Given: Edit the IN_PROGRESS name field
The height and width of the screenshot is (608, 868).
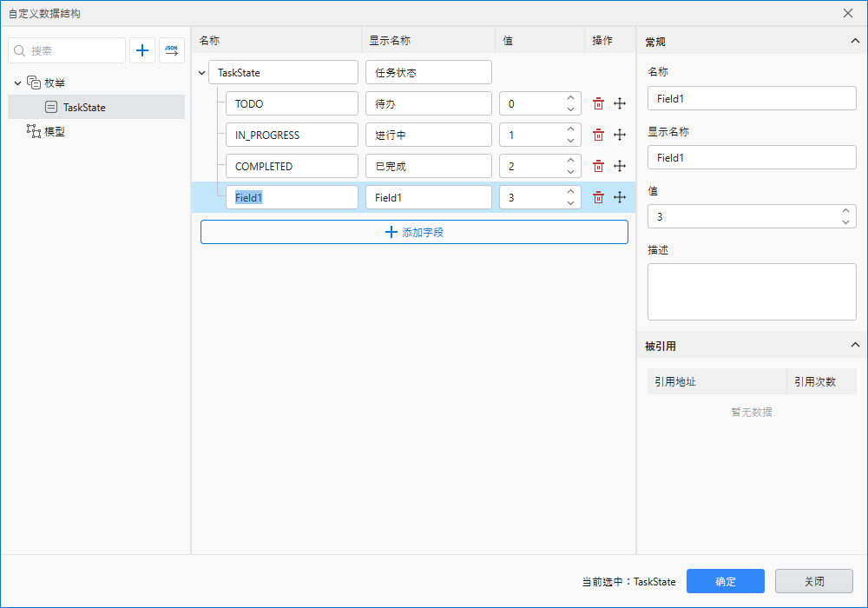Looking at the screenshot, I should (x=292, y=135).
